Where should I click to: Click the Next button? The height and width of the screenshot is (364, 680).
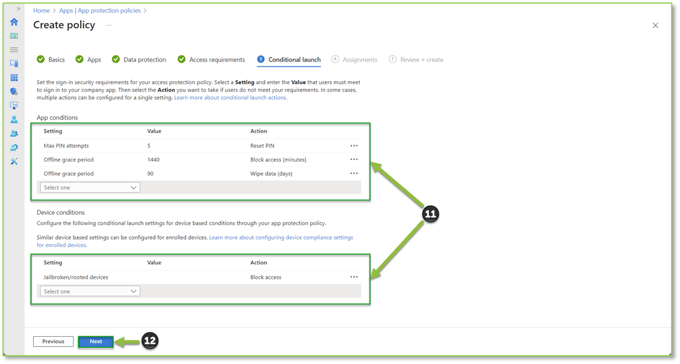pos(96,341)
